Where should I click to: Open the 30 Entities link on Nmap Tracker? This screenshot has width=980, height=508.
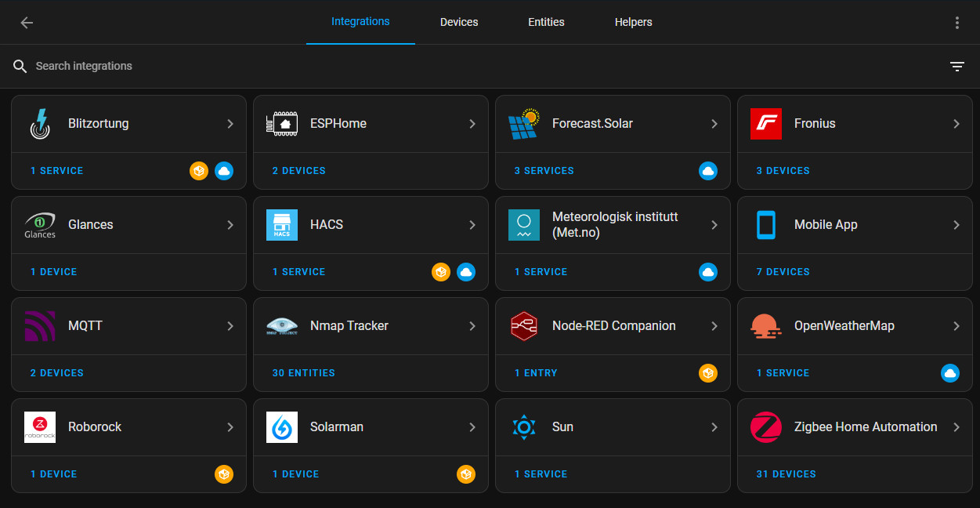(x=303, y=373)
